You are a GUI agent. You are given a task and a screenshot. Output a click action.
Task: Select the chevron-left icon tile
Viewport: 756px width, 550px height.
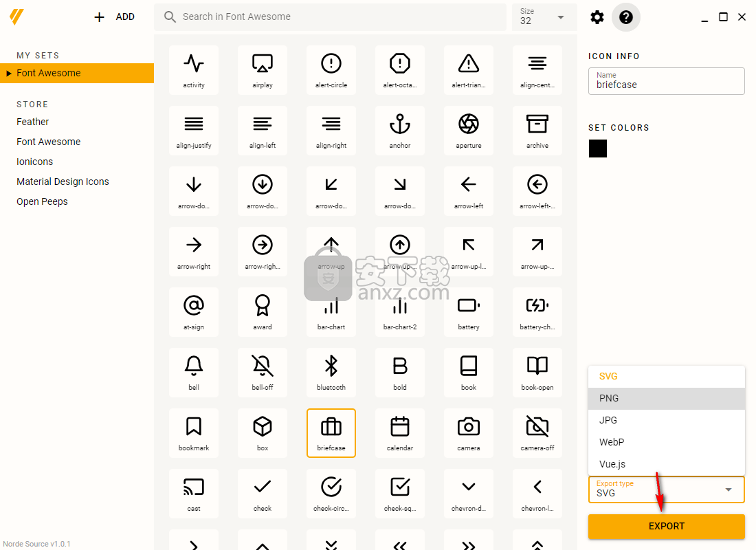(x=537, y=494)
